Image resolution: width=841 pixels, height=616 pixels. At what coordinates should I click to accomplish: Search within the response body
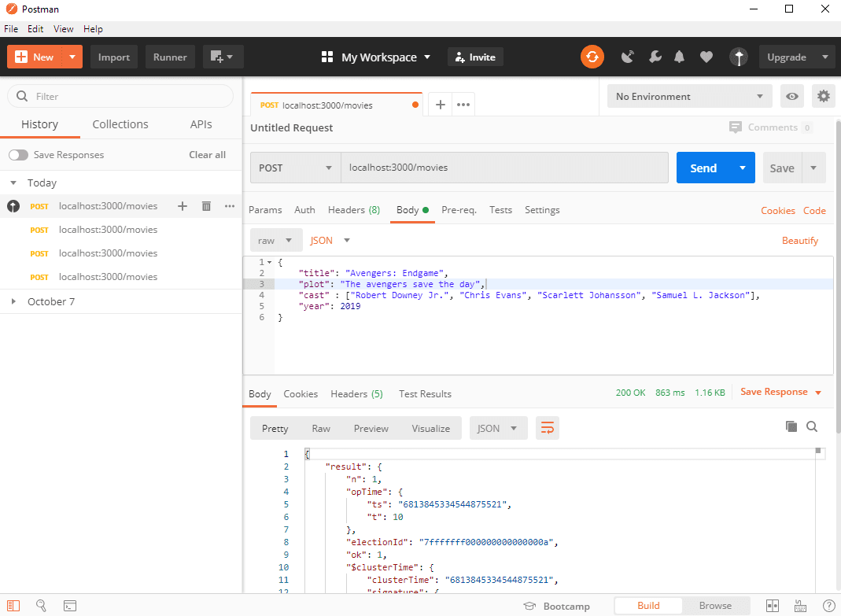[812, 426]
